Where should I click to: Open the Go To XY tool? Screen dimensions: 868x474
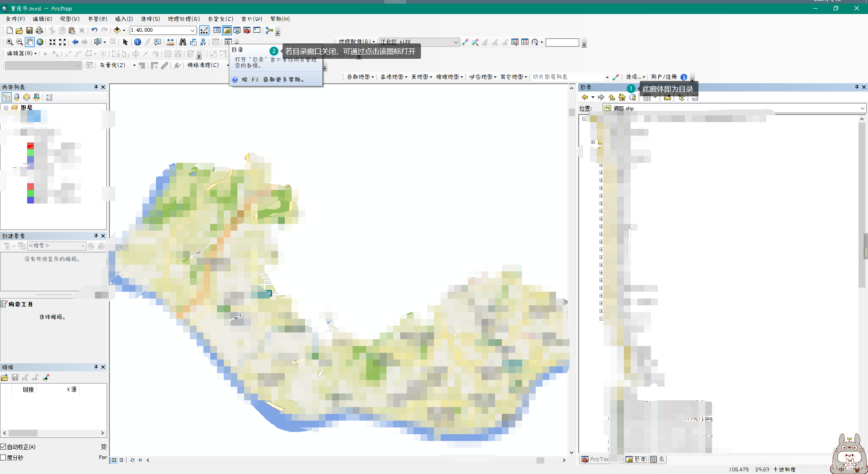pyautogui.click(x=203, y=42)
